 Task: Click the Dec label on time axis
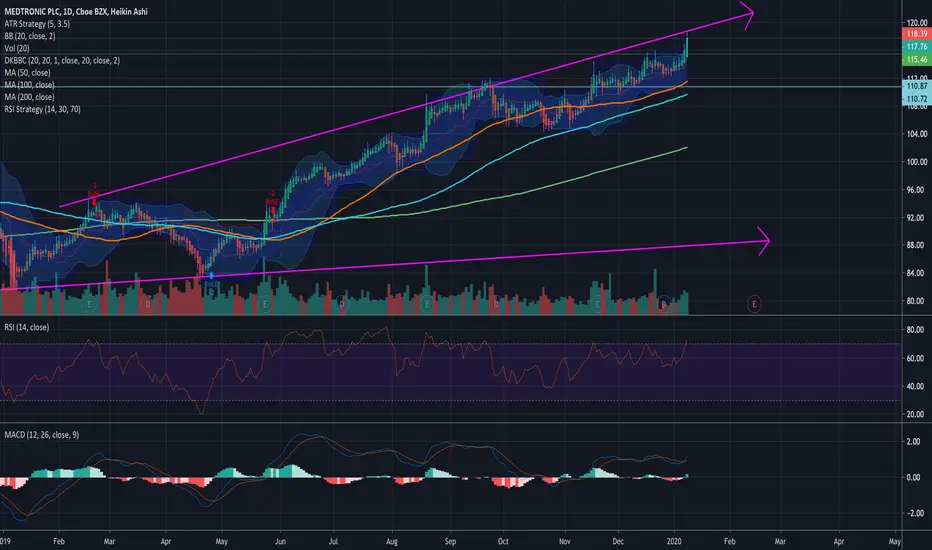click(x=618, y=542)
